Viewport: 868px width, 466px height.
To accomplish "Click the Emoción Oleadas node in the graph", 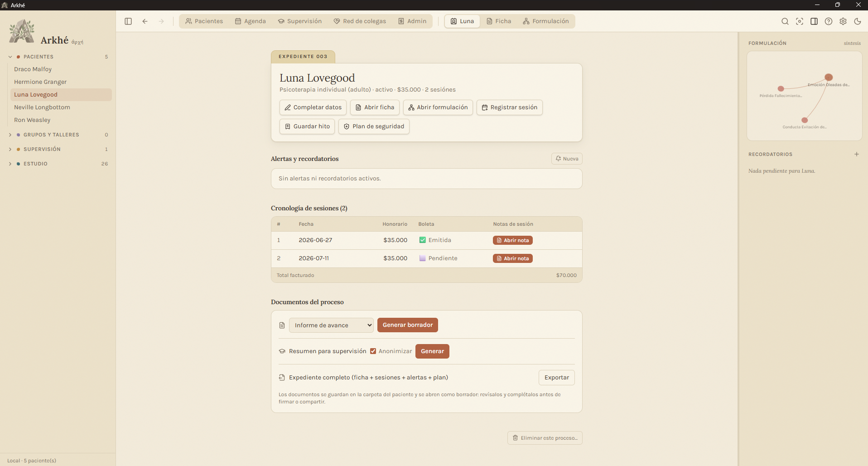I will point(829,77).
